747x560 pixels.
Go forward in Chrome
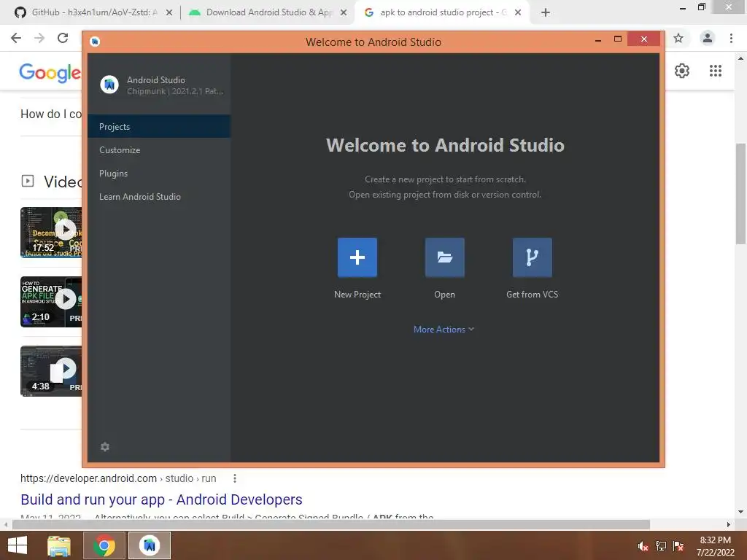tap(39, 38)
